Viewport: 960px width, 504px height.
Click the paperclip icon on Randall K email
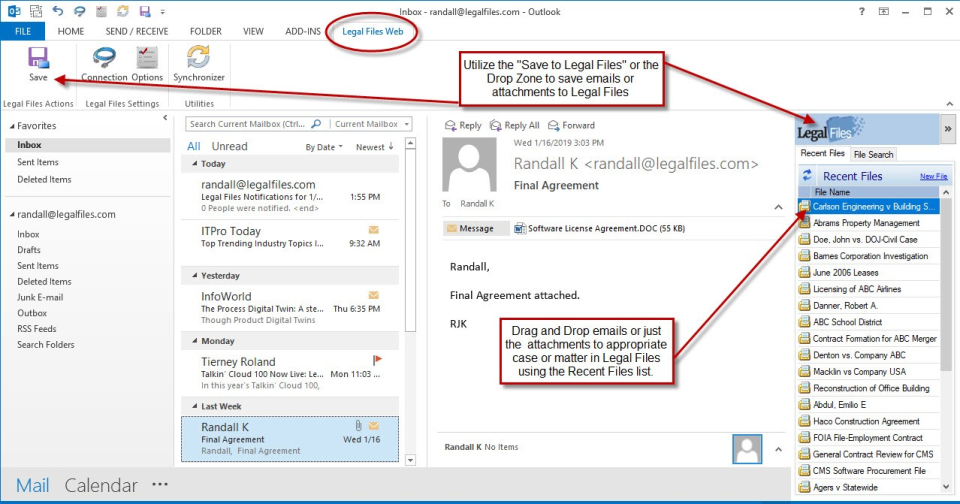[x=358, y=426]
